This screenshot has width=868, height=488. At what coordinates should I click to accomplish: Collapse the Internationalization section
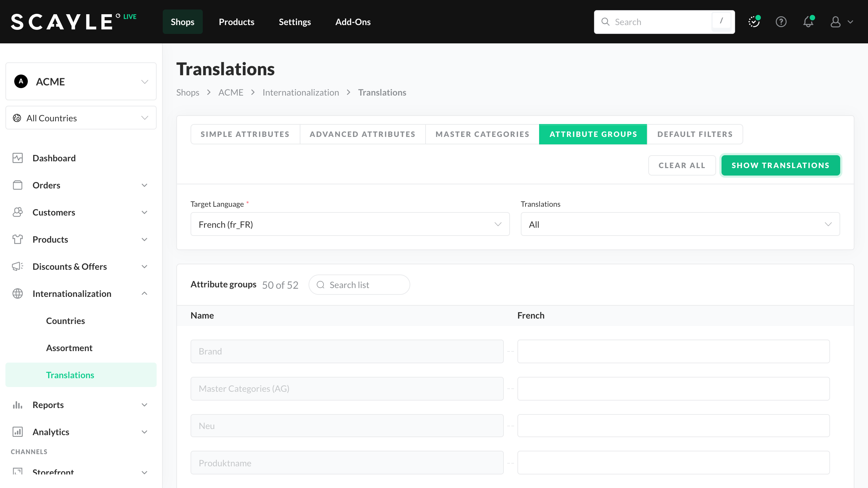click(x=144, y=293)
